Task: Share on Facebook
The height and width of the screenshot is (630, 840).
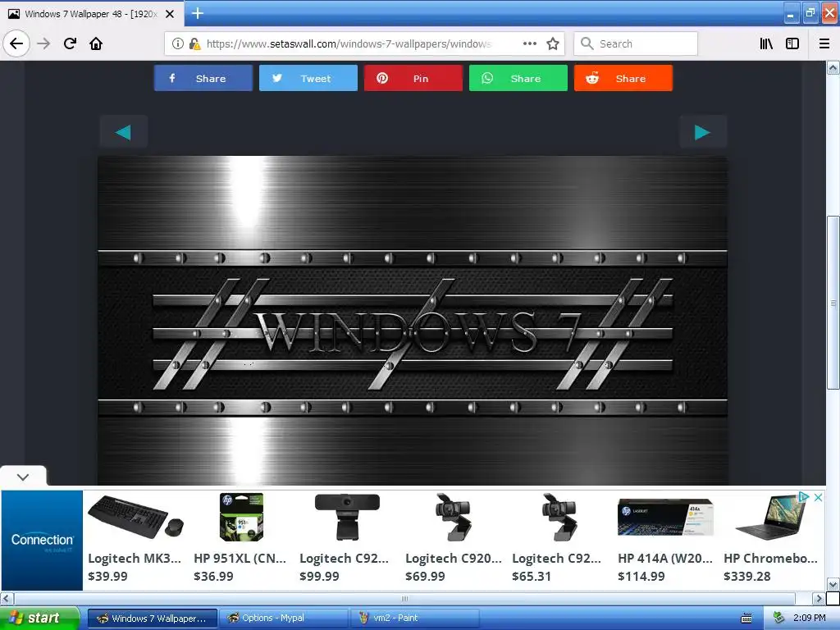Action: point(203,78)
